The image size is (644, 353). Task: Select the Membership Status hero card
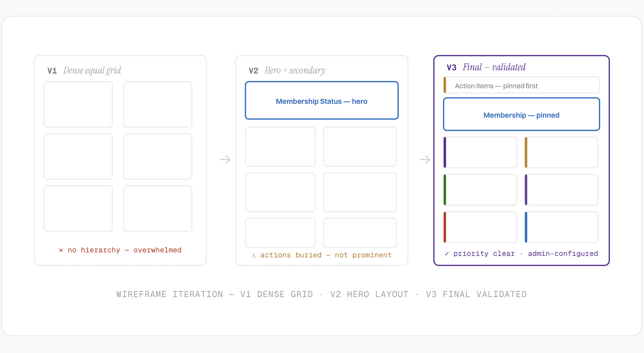pos(322,100)
